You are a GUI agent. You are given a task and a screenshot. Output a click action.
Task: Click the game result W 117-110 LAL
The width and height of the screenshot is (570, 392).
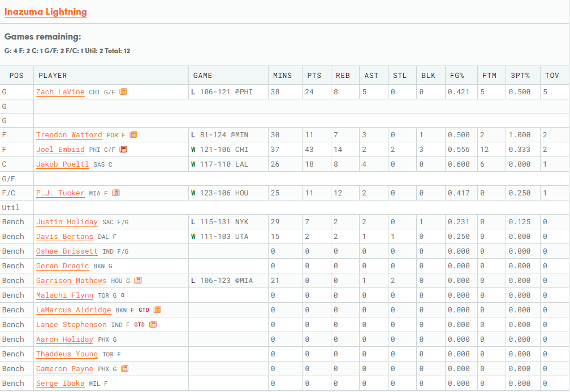[x=219, y=164]
